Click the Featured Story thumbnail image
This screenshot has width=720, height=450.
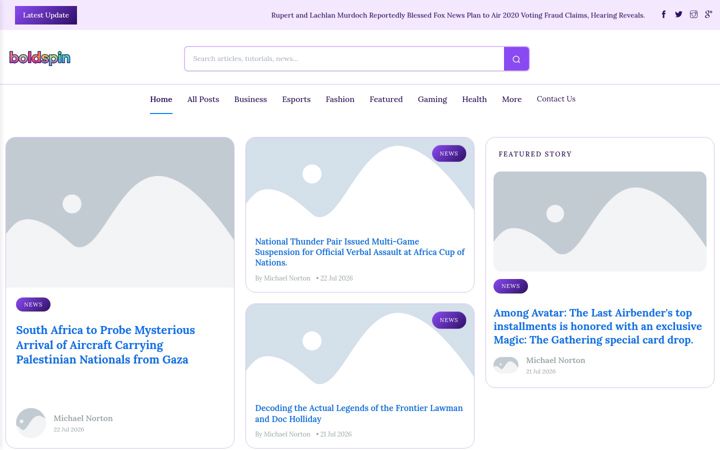[600, 221]
